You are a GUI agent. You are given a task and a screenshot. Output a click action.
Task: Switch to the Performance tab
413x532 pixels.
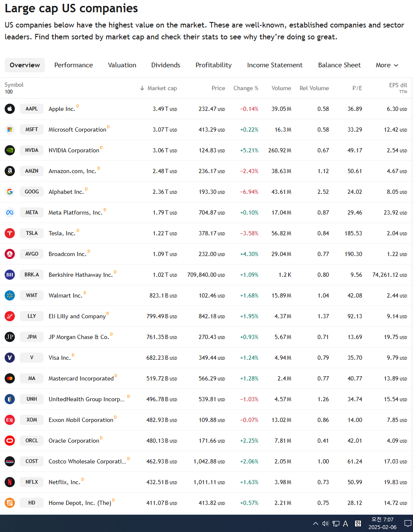(74, 65)
